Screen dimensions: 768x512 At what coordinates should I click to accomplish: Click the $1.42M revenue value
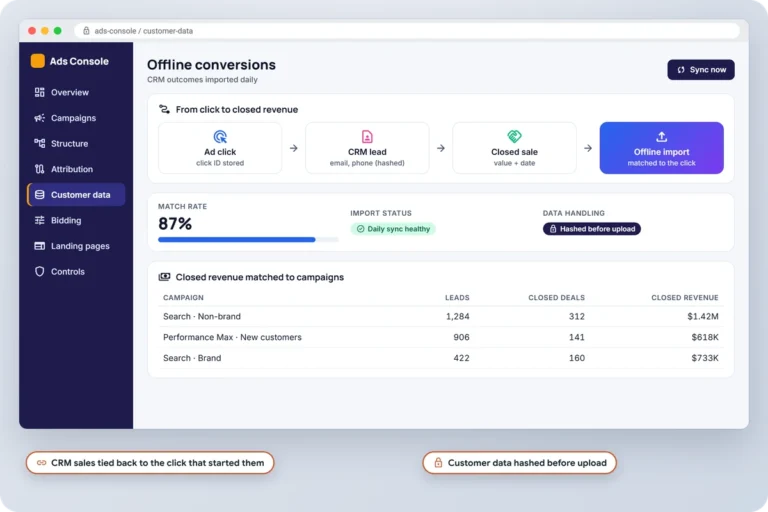tap(703, 317)
